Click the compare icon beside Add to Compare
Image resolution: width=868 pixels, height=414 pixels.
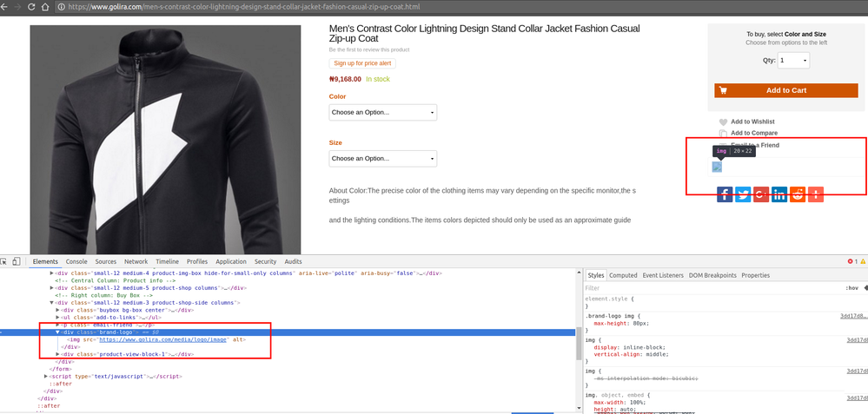(x=723, y=133)
